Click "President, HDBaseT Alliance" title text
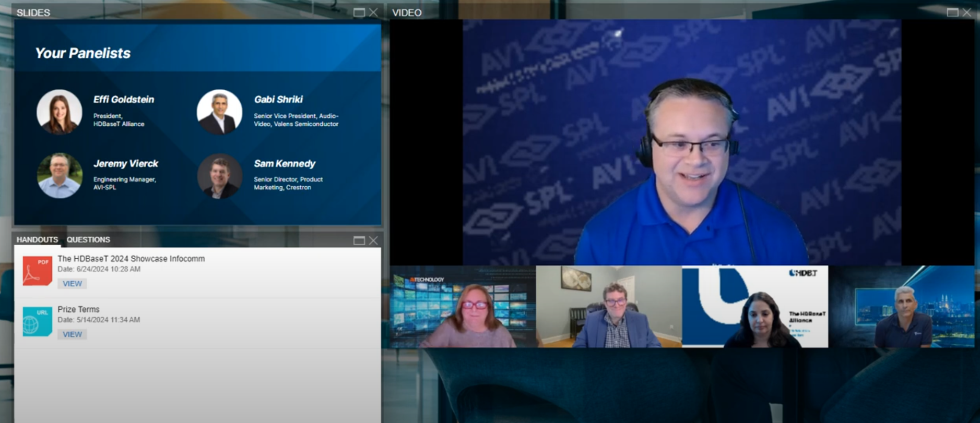The image size is (980, 423). pos(119,120)
